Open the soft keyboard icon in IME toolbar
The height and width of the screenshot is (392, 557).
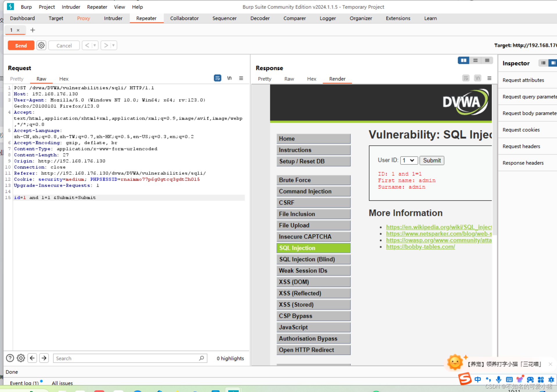(x=509, y=379)
